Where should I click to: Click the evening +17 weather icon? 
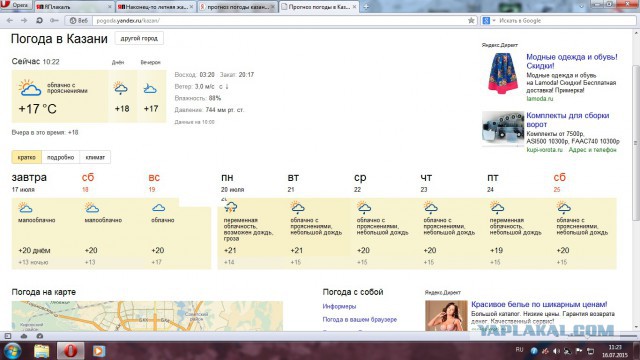pyautogui.click(x=150, y=89)
